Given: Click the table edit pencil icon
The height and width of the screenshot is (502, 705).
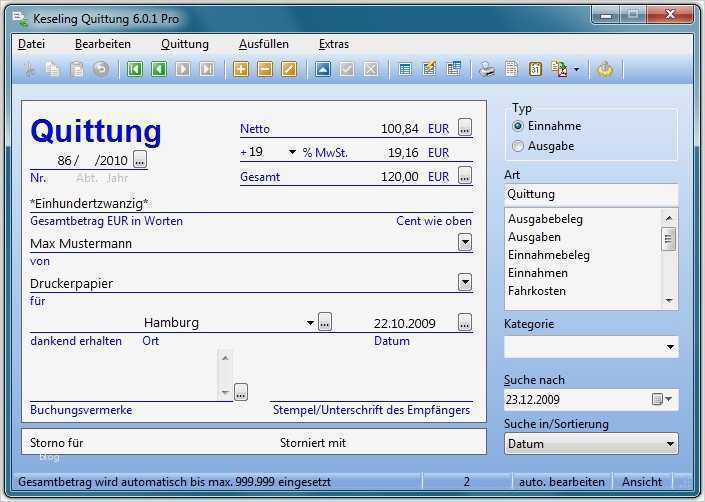Looking at the screenshot, I should tap(429, 69).
